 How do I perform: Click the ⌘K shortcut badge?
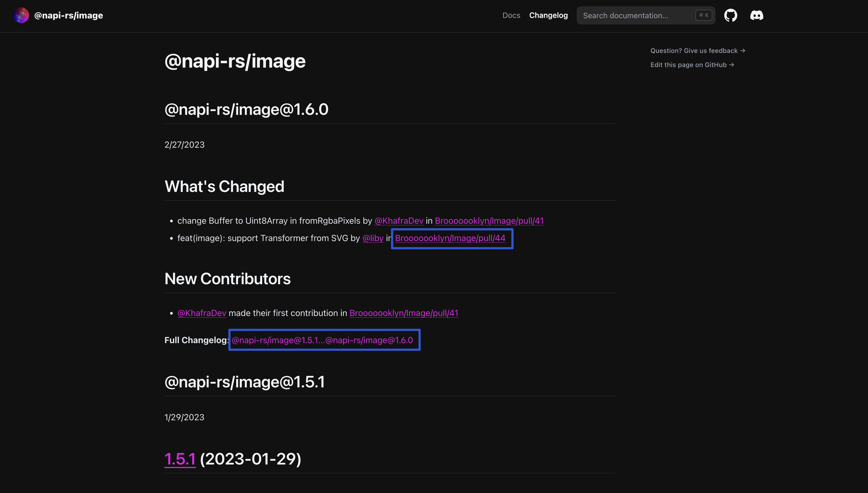pyautogui.click(x=704, y=15)
